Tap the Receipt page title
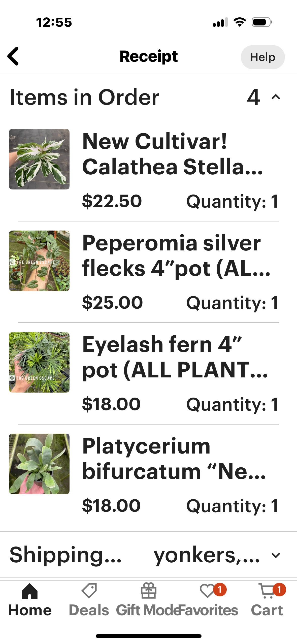297x644 pixels. pyautogui.click(x=149, y=56)
